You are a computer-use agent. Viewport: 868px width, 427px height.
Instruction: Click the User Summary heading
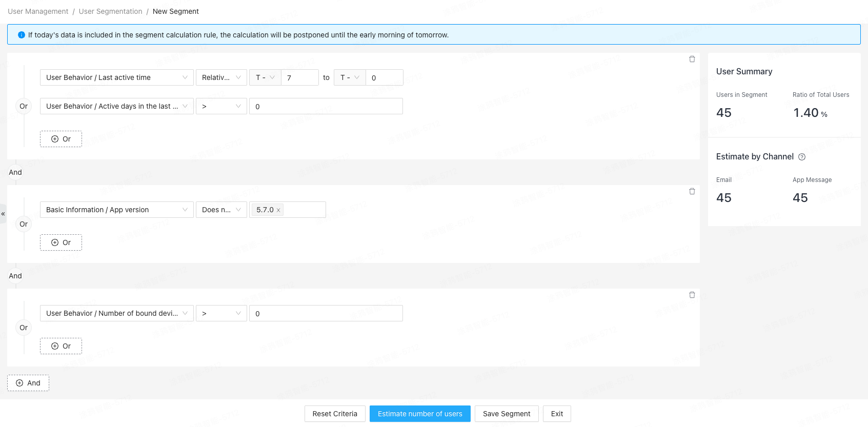[744, 72]
